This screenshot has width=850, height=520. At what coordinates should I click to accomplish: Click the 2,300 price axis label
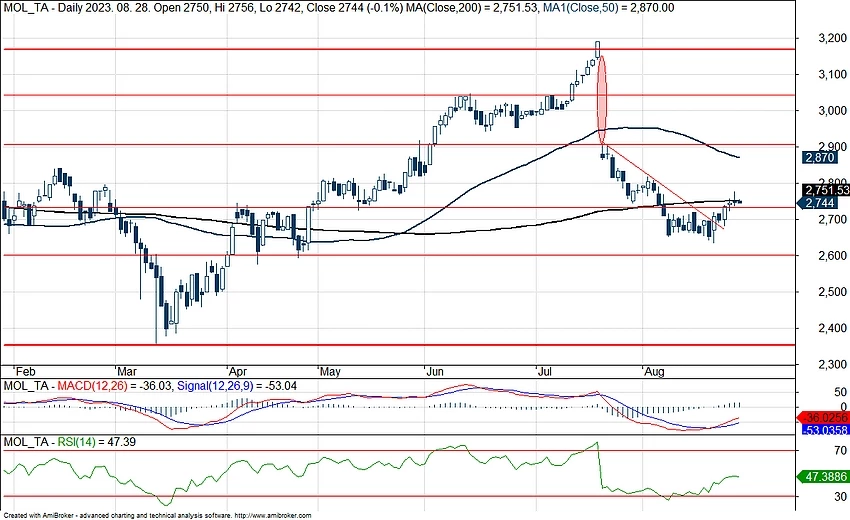(832, 364)
